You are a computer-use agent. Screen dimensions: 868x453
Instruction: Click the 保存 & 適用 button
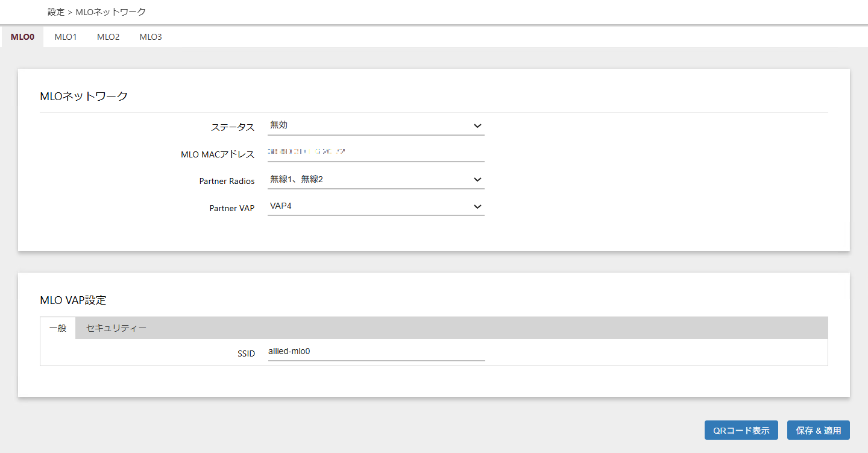(818, 430)
